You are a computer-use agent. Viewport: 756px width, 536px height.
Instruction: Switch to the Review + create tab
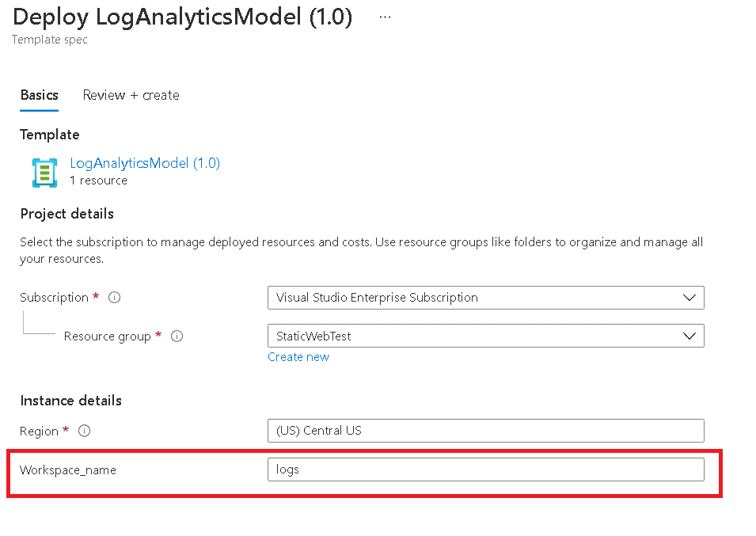[x=131, y=95]
